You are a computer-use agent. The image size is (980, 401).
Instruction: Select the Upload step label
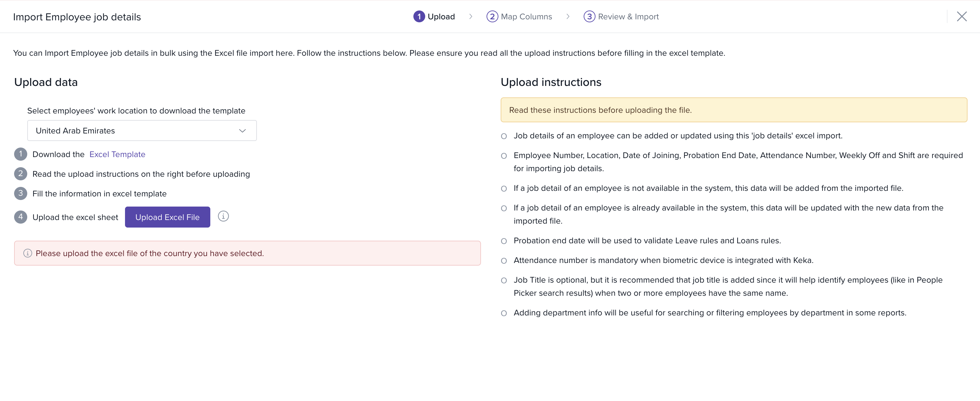point(441,17)
